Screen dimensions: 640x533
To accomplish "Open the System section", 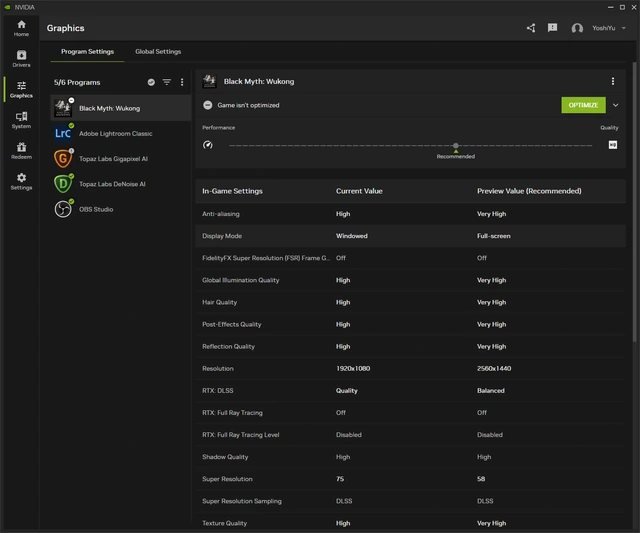I will tap(21, 120).
